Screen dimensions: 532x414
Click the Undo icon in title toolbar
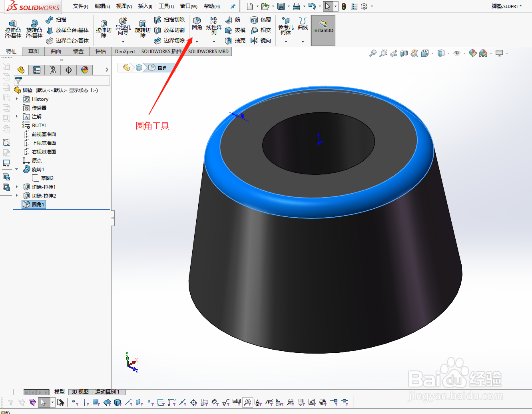point(312,6)
